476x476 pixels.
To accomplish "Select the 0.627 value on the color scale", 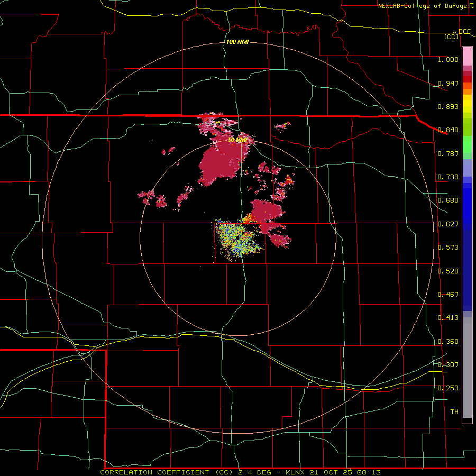I will tap(448, 224).
